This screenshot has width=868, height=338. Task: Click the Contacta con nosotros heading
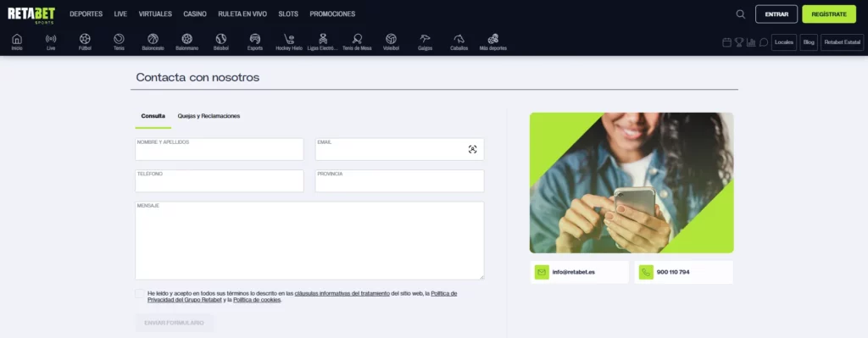click(x=198, y=77)
